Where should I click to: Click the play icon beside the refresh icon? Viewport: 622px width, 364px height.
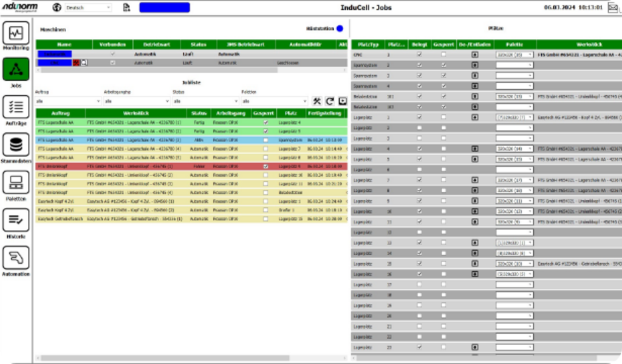[x=343, y=101]
